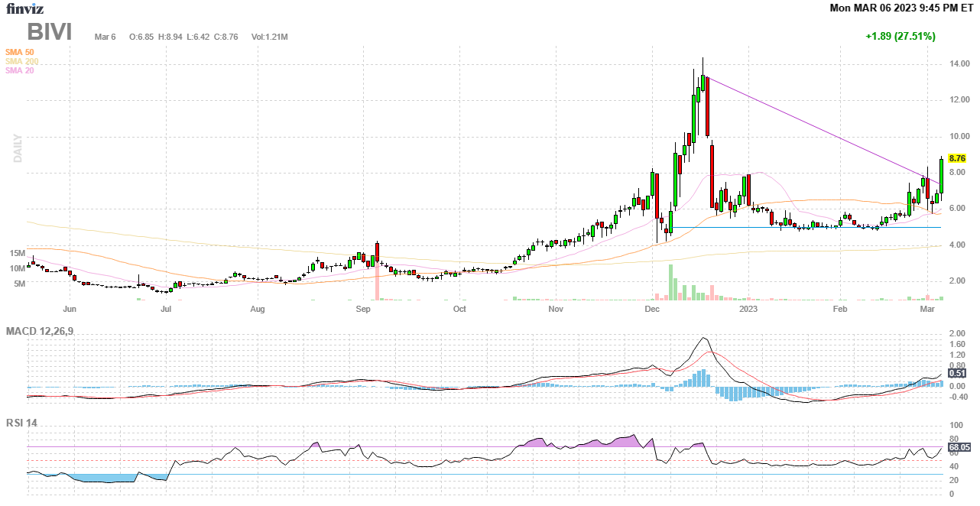Select the SMA 20 legend label
980x506 pixels.
click(x=19, y=70)
